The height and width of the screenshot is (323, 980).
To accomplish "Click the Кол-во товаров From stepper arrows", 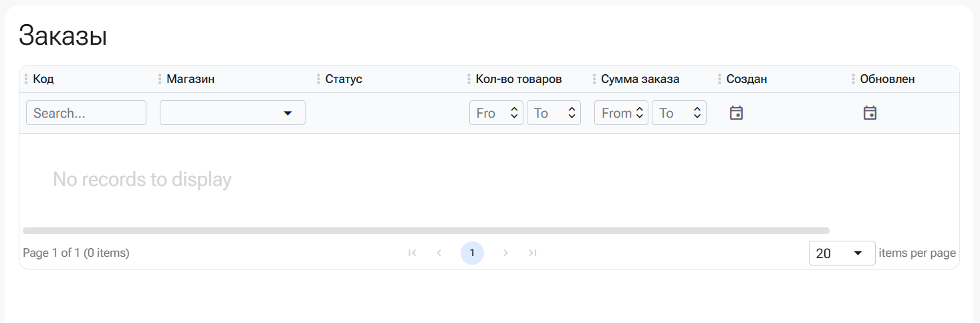I will pos(514,113).
